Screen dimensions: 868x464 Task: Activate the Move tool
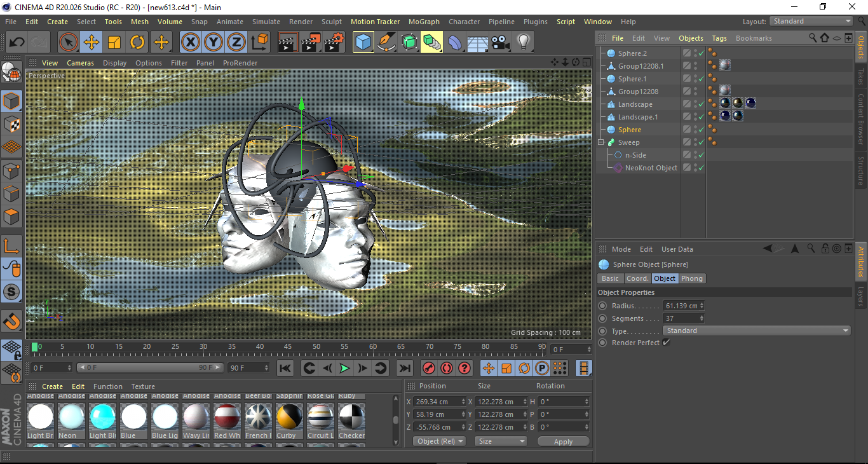(92, 43)
